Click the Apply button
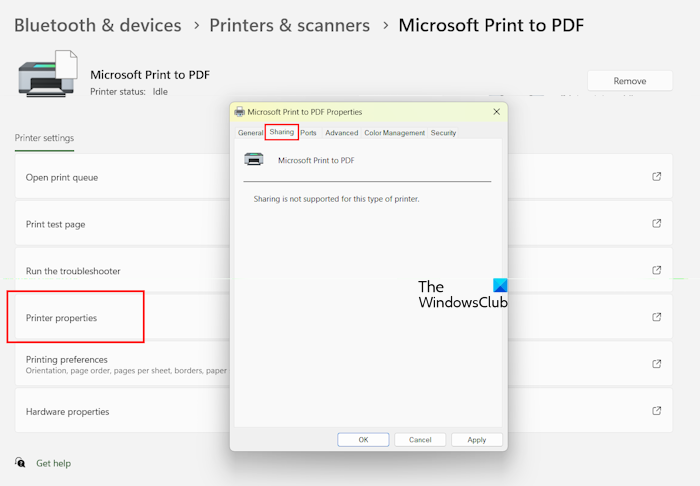Image resolution: width=700 pixels, height=486 pixels. click(477, 440)
